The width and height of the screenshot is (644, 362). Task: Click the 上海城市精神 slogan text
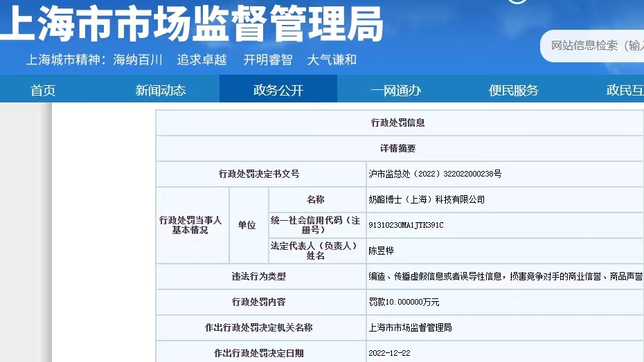coord(191,60)
